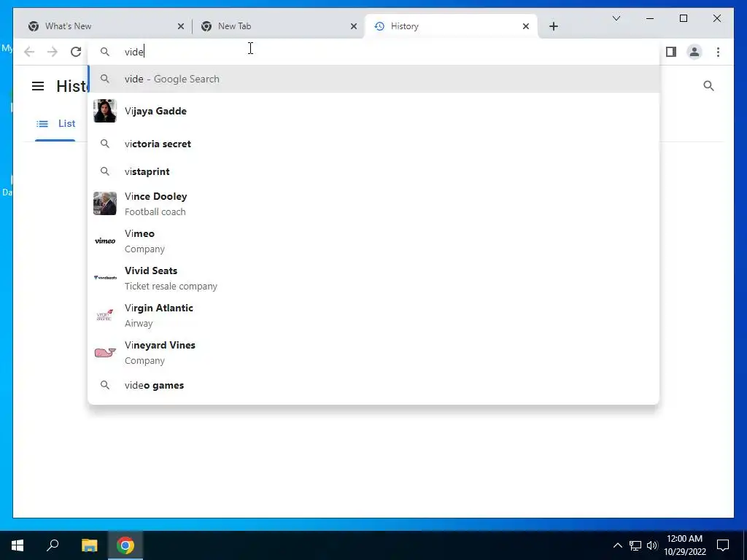Click Vijaya Gadde's photo thumbnail
This screenshot has width=747, height=560.
(105, 111)
